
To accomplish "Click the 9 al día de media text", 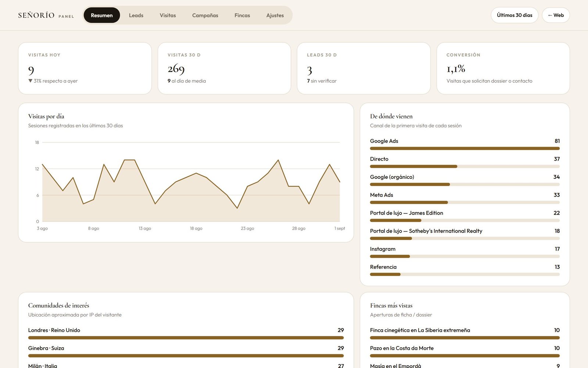I will tap(187, 81).
